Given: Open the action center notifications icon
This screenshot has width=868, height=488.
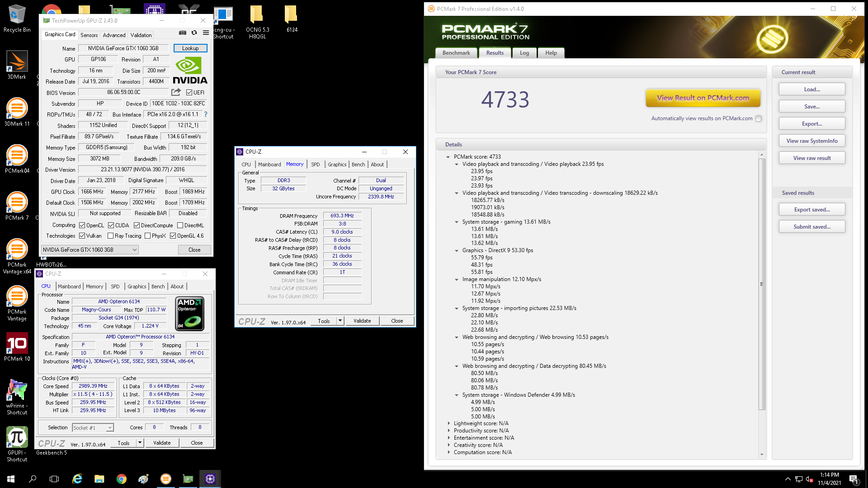Looking at the screenshot, I should (x=854, y=479).
